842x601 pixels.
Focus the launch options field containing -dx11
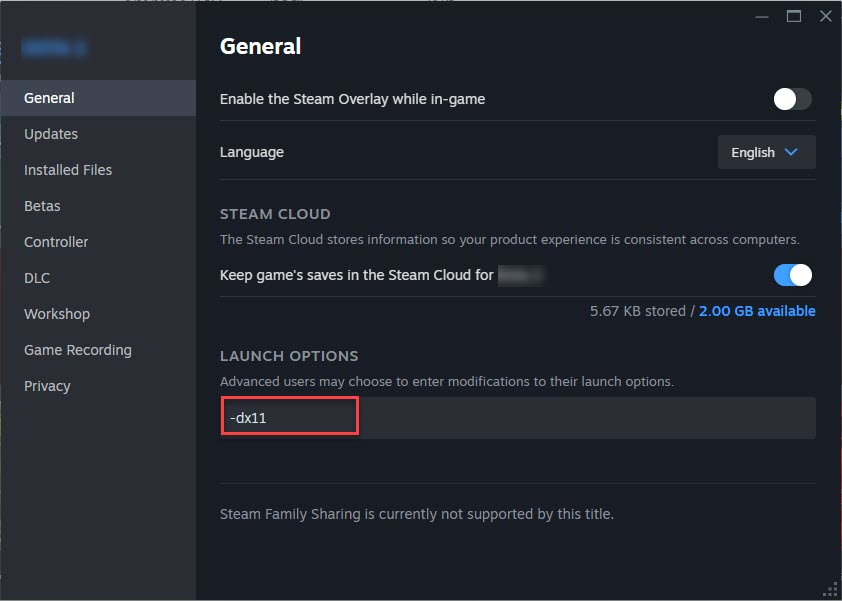(517, 418)
